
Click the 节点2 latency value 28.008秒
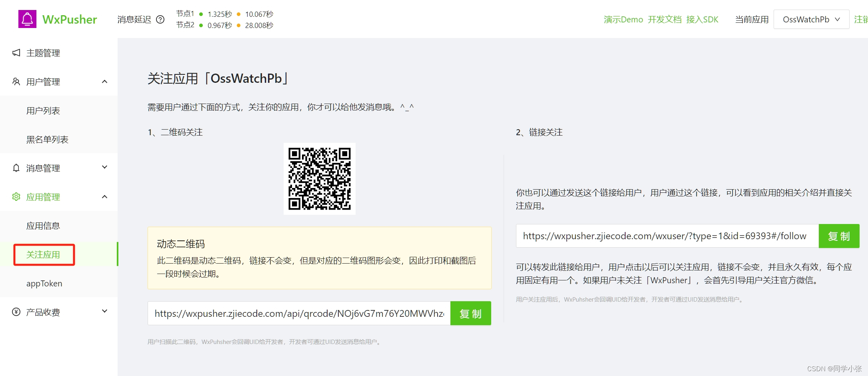tap(259, 26)
